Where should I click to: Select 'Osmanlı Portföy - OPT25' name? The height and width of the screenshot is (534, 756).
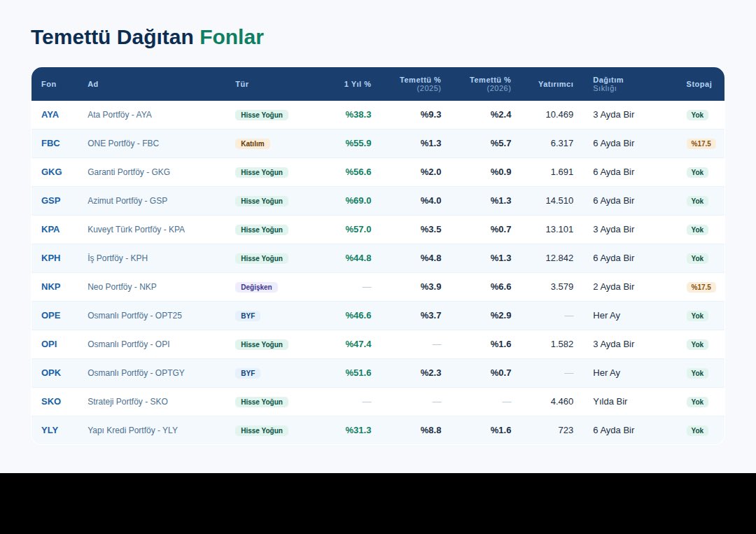pyautogui.click(x=134, y=315)
